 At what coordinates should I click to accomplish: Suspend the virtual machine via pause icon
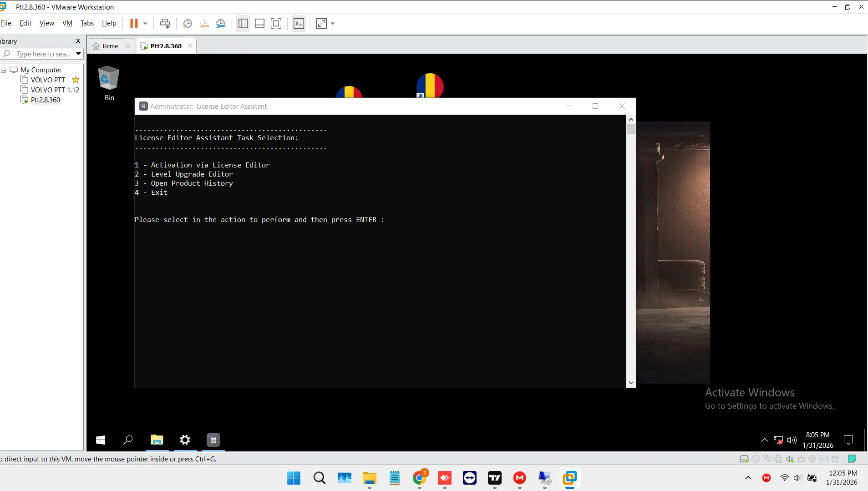134,23
